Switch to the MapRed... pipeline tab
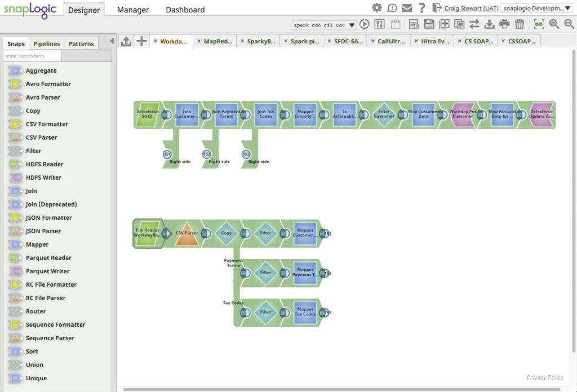Image resolution: width=577 pixels, height=392 pixels. (x=218, y=41)
